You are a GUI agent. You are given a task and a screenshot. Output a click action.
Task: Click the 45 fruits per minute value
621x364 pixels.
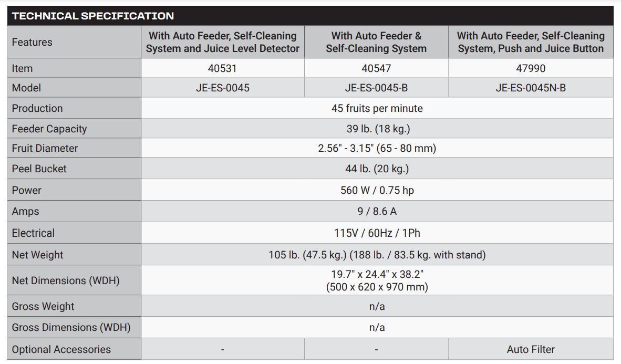(377, 108)
